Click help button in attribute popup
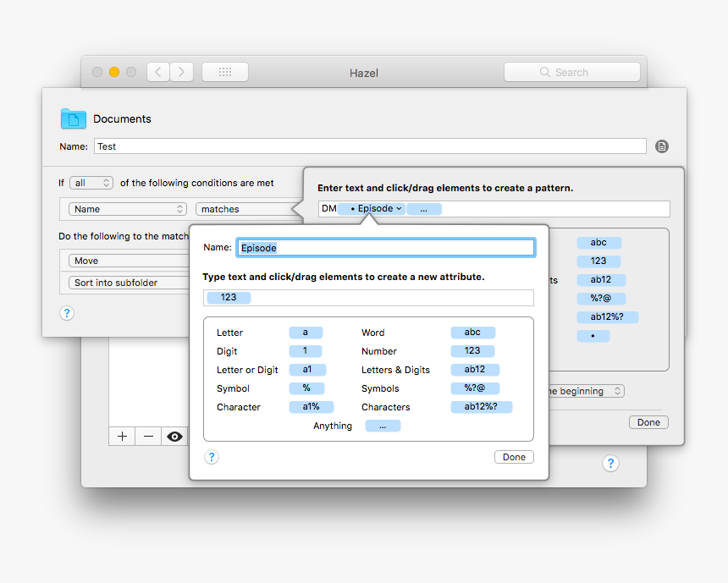 212,457
